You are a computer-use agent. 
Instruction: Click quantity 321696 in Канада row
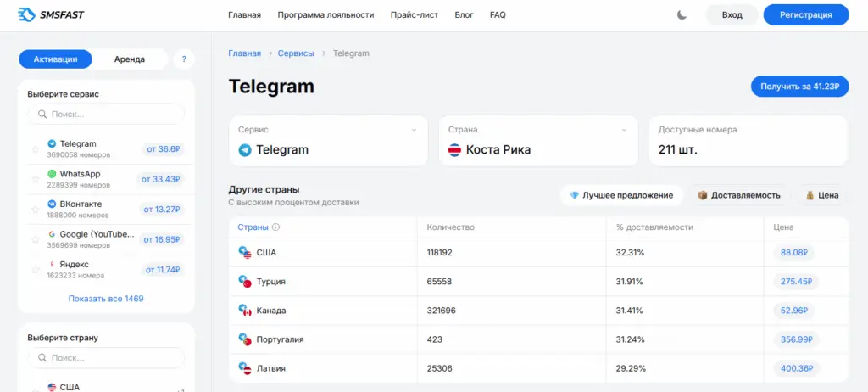(x=441, y=311)
